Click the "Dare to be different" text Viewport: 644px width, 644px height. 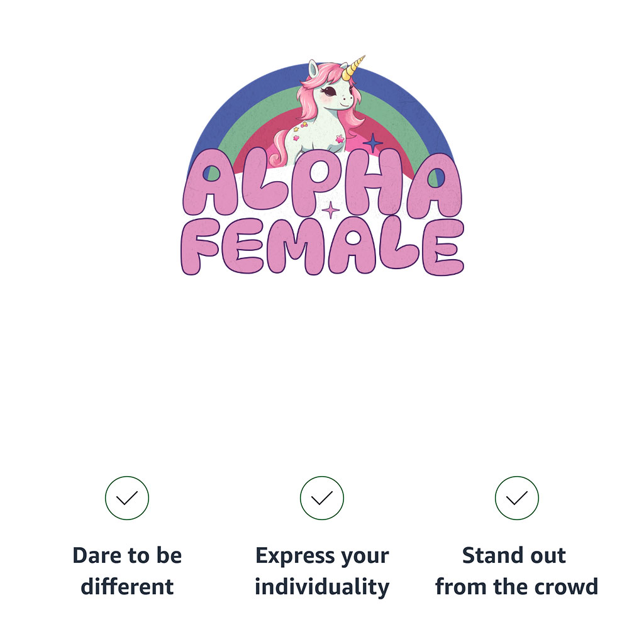(x=127, y=570)
